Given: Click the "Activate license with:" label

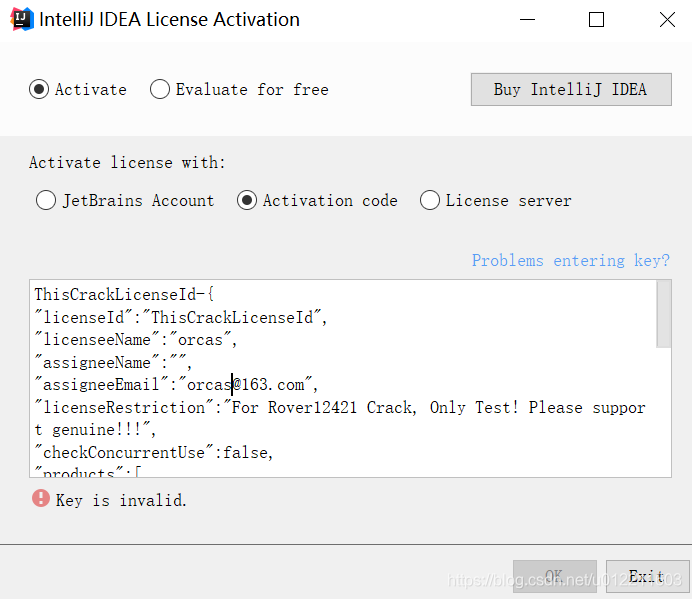Looking at the screenshot, I should 128,162.
